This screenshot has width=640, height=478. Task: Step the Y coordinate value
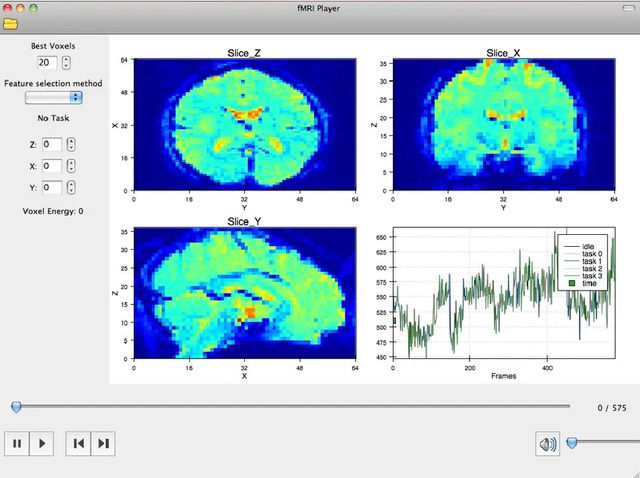click(71, 187)
